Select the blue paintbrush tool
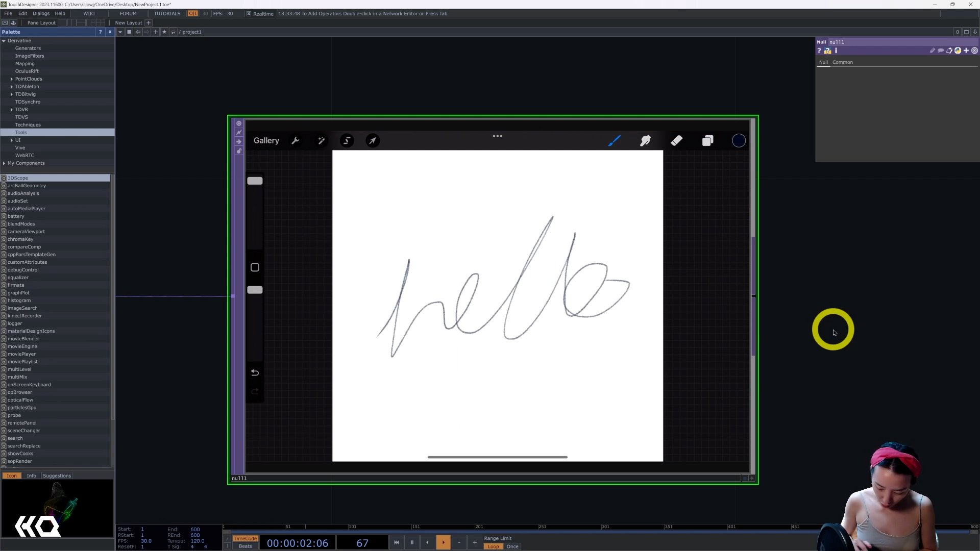Viewport: 980px width, 551px height. tap(614, 141)
